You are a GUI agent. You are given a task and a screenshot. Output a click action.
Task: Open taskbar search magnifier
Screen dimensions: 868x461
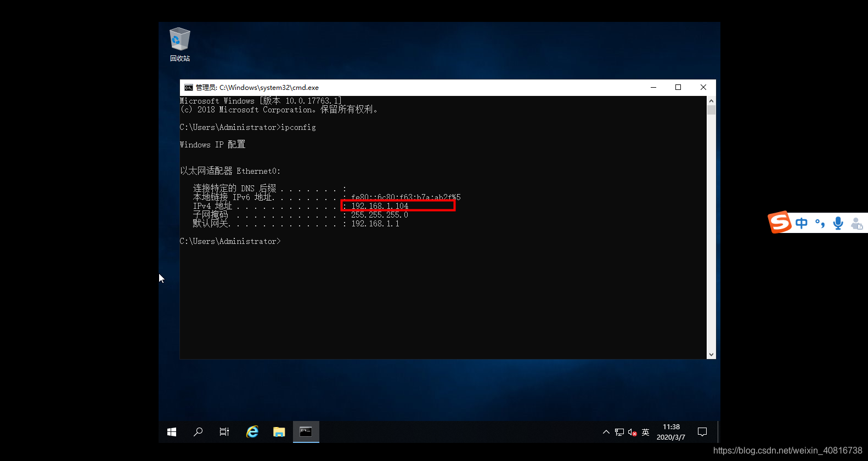pos(198,432)
